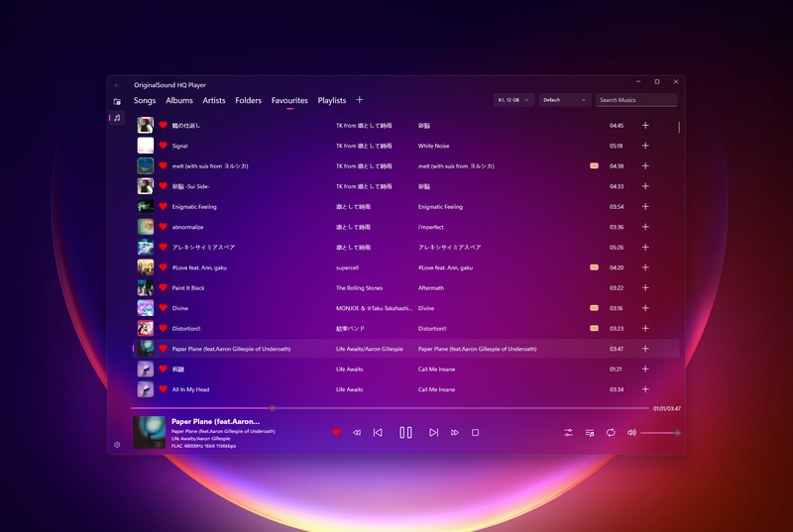
Task: Click plus icon for Signal row
Action: click(645, 146)
